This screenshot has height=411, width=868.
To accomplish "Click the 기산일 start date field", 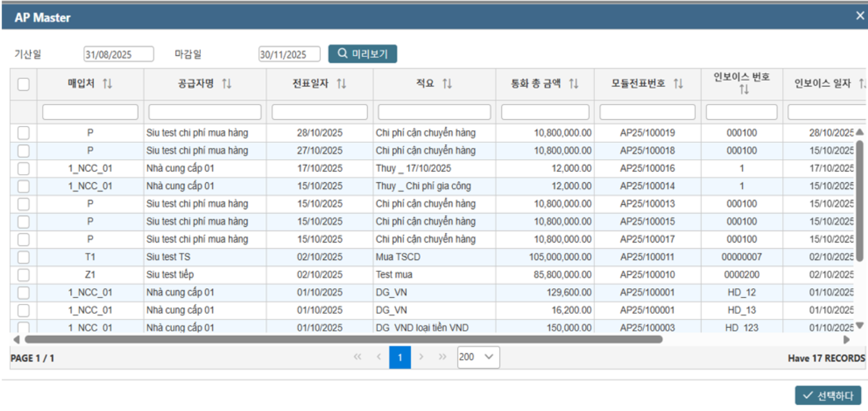I will coord(118,55).
